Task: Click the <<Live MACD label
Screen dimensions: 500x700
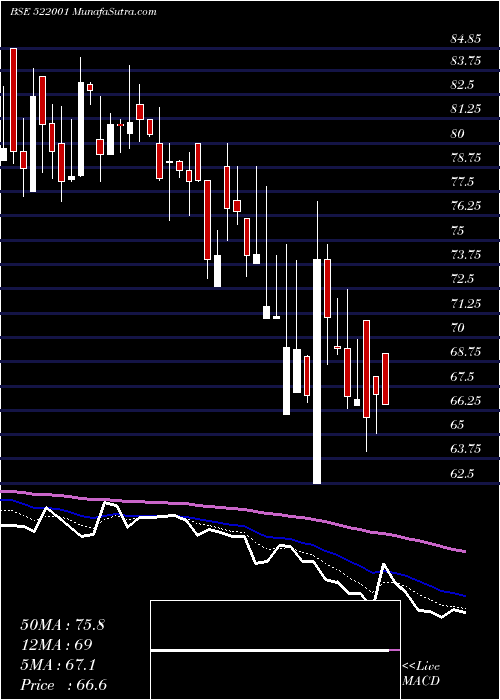Action: (421, 674)
